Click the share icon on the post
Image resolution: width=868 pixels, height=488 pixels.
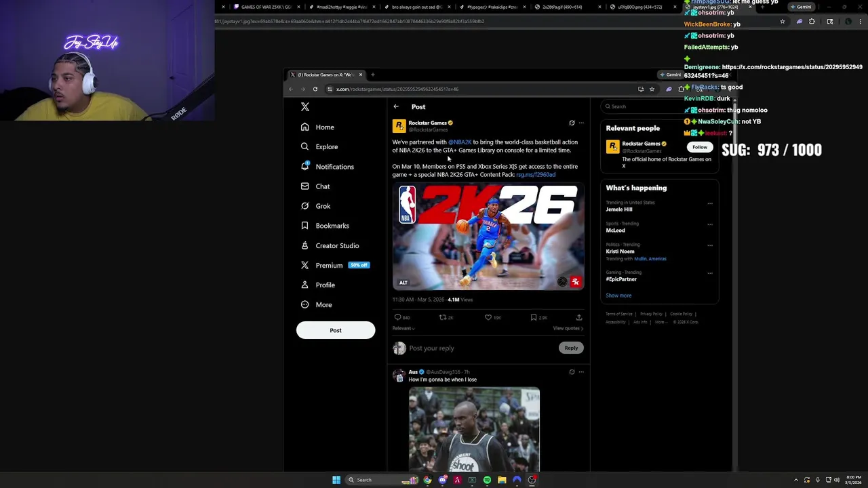579,317
